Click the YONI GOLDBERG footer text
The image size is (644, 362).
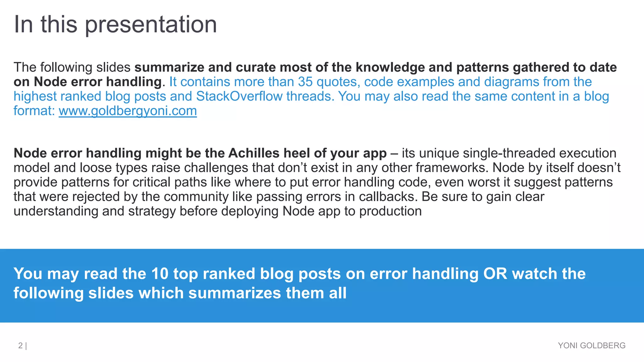[x=591, y=345]
